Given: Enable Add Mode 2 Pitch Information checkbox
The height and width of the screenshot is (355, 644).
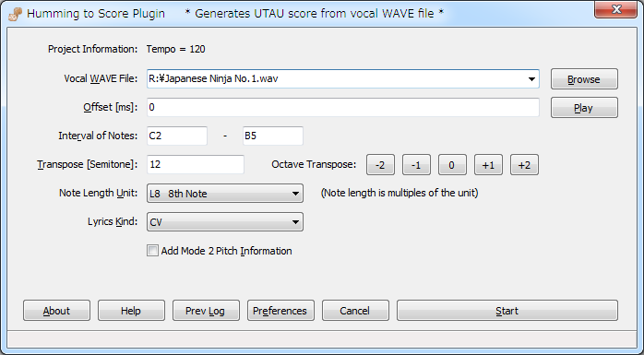Looking at the screenshot, I should pyautogui.click(x=153, y=251).
